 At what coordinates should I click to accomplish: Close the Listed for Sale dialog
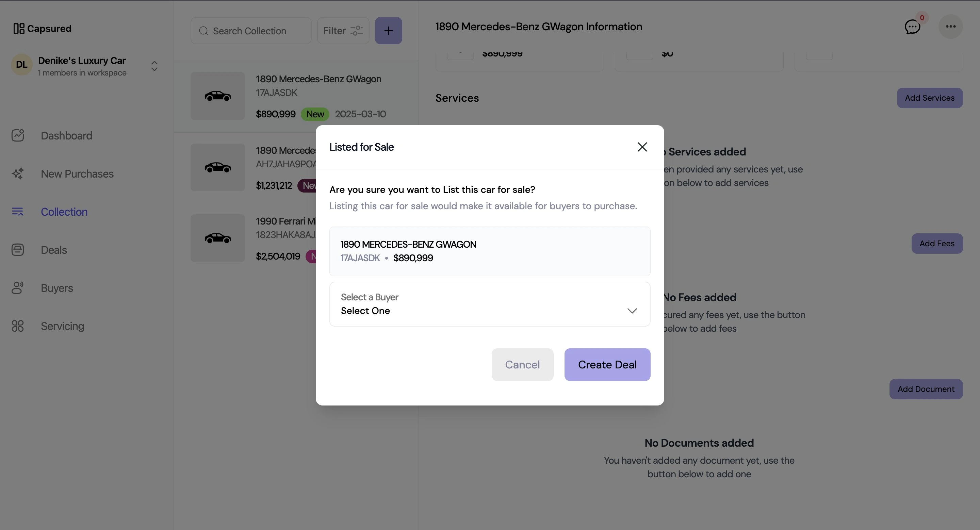pyautogui.click(x=642, y=147)
